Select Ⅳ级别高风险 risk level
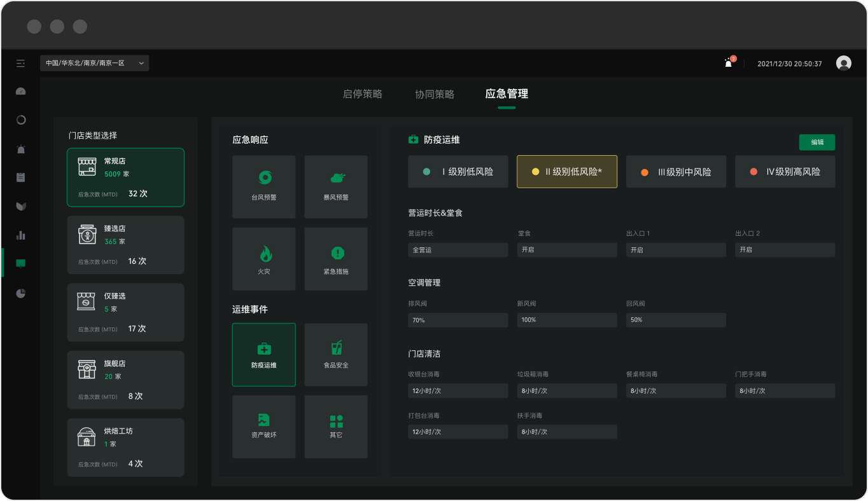The image size is (868, 501). pyautogui.click(x=785, y=172)
